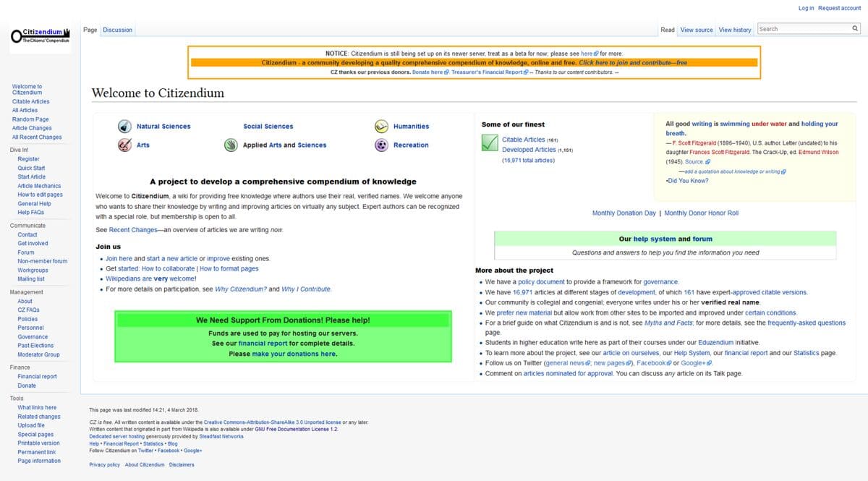
Task: Click the search magnifying glass icon
Action: point(854,29)
